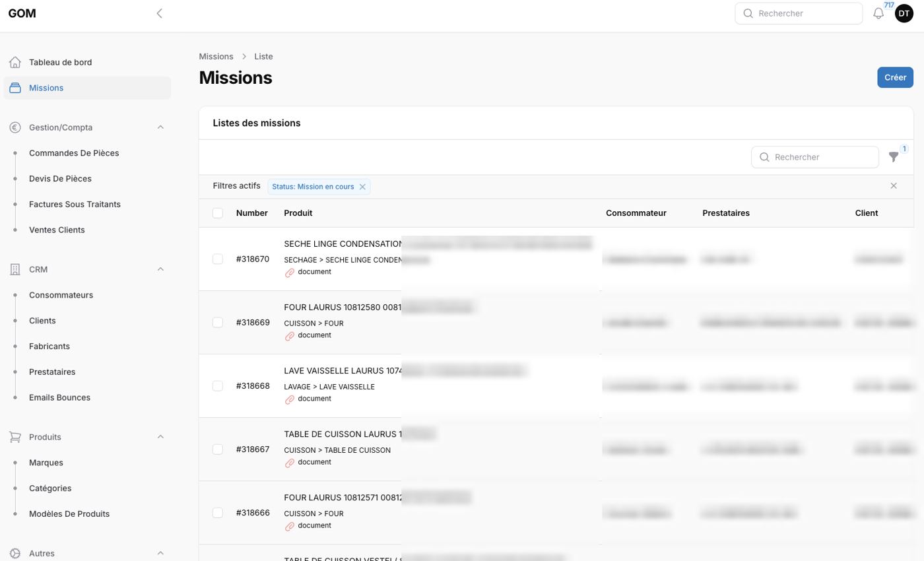Screen dimensions: 924x561
Task: Click the Consommateur column header
Action: pos(636,213)
